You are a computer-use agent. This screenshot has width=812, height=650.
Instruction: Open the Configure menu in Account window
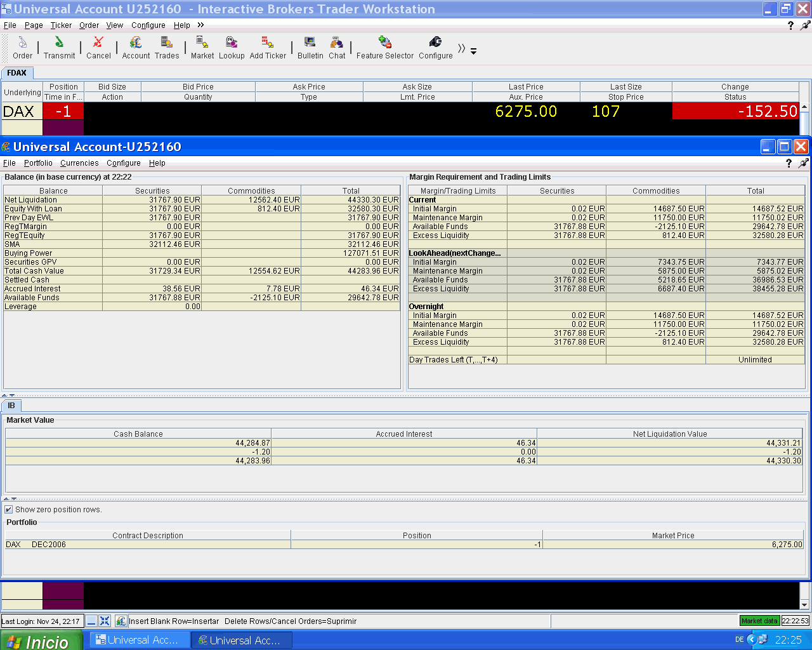pos(124,163)
